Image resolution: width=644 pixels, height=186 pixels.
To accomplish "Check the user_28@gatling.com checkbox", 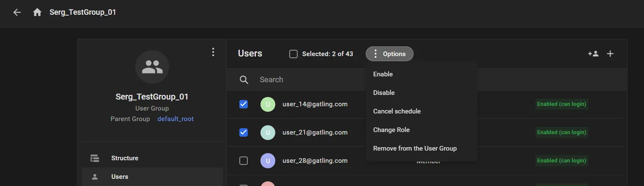I will coord(244,161).
